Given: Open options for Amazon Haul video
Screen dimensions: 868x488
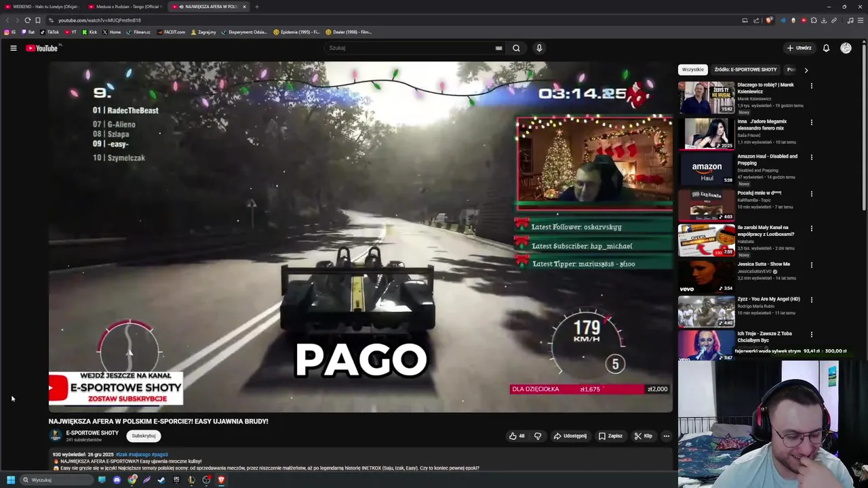Looking at the screenshot, I should [x=811, y=157].
